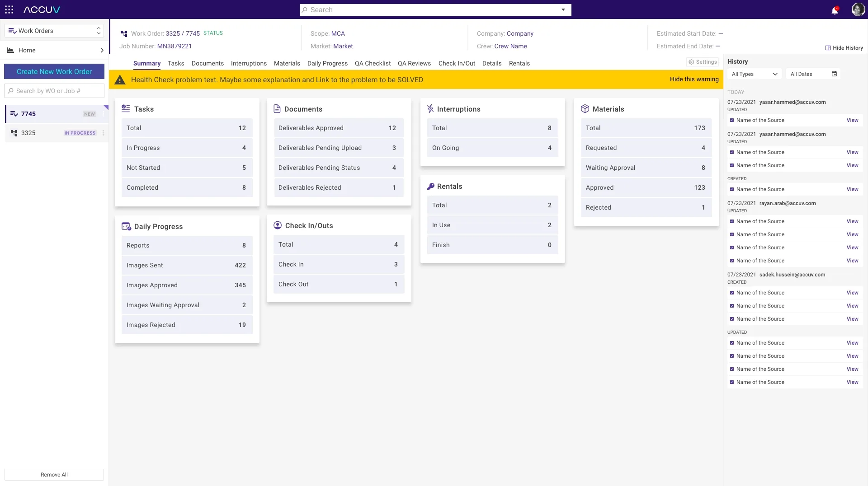
Task: Click the Documents card icon
Action: point(277,109)
